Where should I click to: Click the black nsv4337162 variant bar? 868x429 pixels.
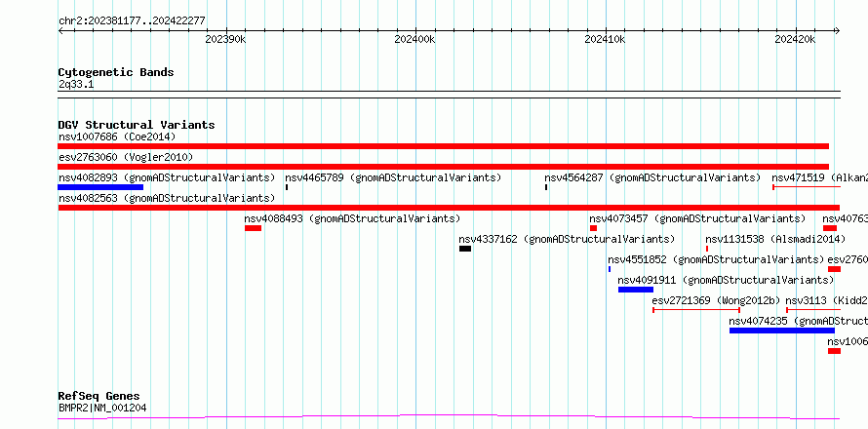pyautogui.click(x=465, y=249)
